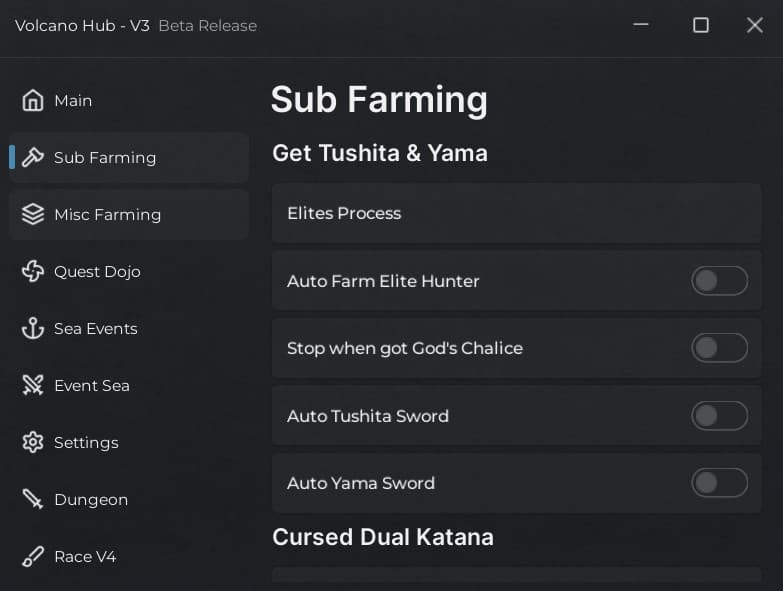Click the Quest Dojo icon
The image size is (783, 591).
tap(33, 272)
